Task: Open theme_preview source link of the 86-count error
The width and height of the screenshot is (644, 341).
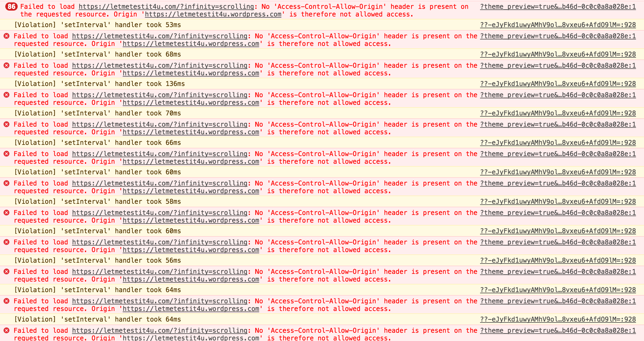Action: coord(558,6)
